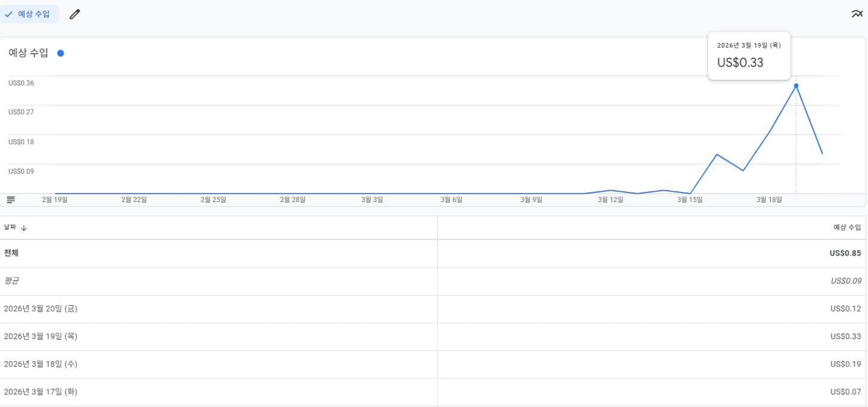
Task: Click the US$0.33 chart tooltip
Action: [x=749, y=56]
